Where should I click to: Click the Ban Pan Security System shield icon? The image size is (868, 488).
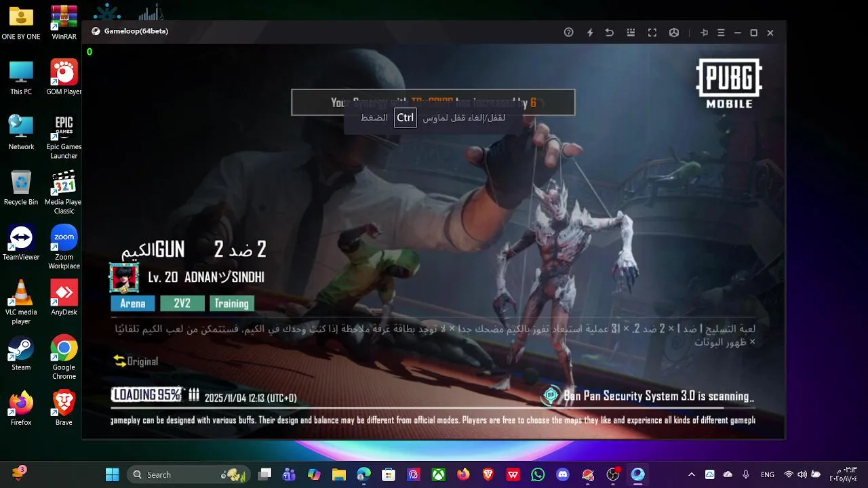(x=551, y=396)
